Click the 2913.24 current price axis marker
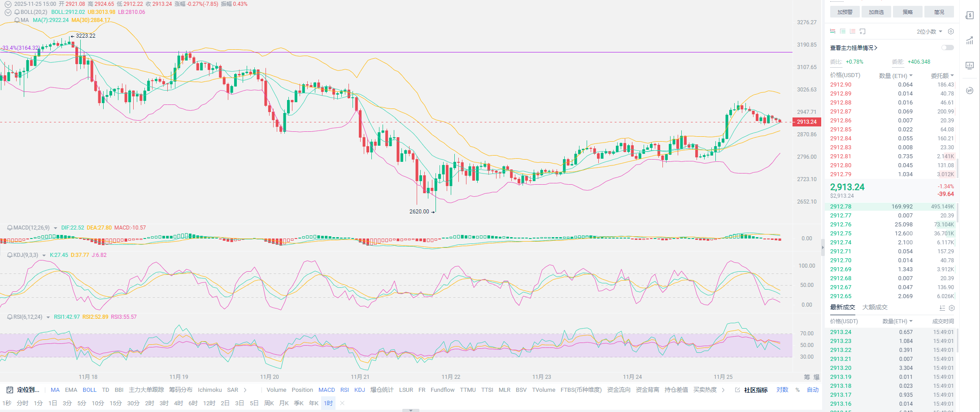This screenshot has width=980, height=412. (x=806, y=122)
